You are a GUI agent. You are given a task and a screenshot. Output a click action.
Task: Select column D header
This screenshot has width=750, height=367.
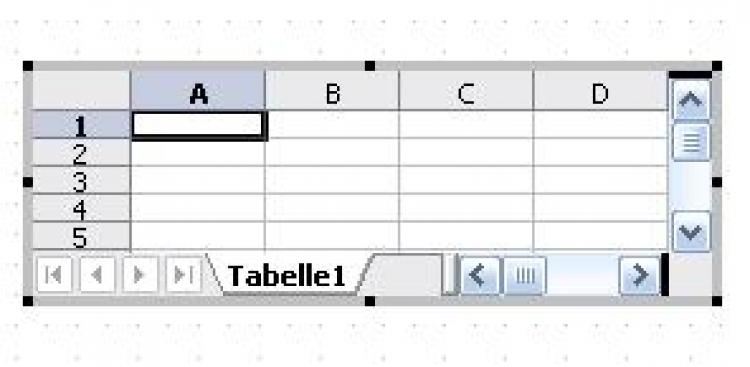(600, 91)
